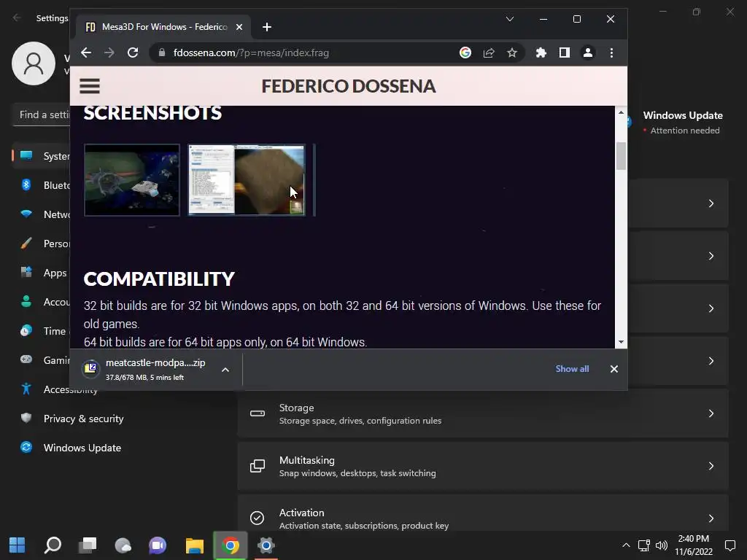Open first space game screenshot thumbnail
This screenshot has width=747, height=560.
tap(132, 180)
